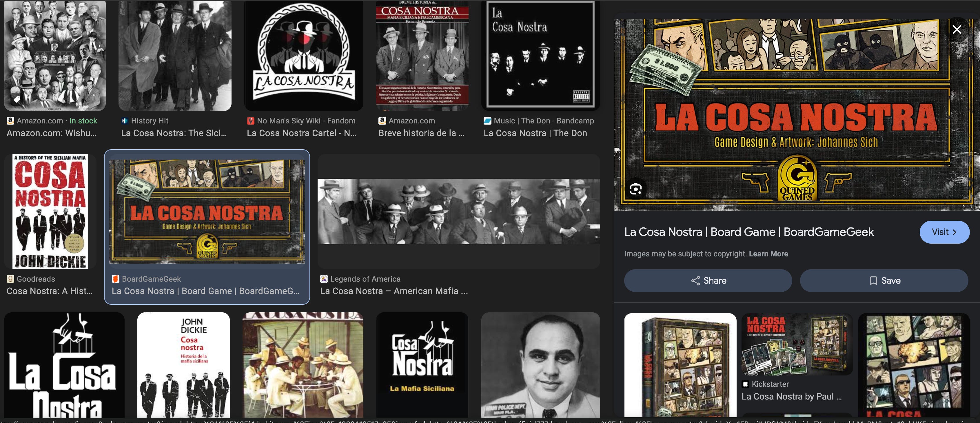The image size is (980, 423).
Task: Open Miami Police Dept. mugshot thumbnail
Action: pos(541,365)
